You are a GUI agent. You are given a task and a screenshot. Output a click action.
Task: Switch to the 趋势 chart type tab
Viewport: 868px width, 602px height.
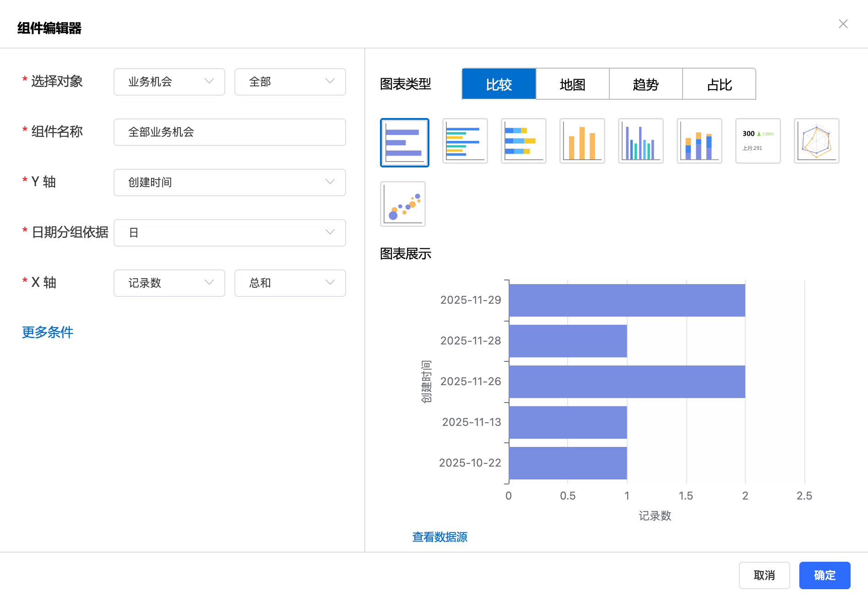(646, 84)
